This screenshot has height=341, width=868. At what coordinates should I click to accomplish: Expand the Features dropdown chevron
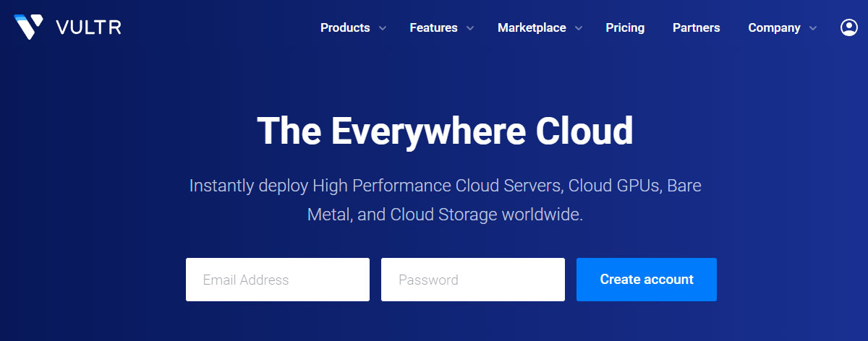coord(470,29)
